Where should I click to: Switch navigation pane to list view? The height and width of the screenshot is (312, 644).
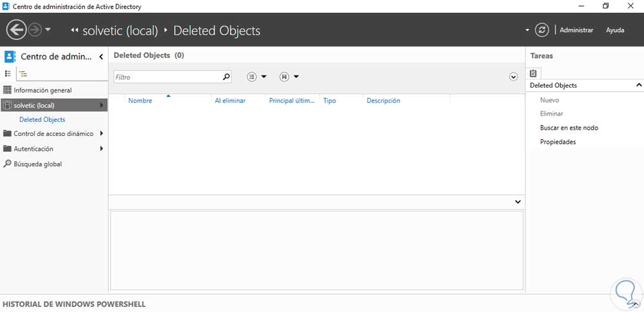(x=8, y=74)
